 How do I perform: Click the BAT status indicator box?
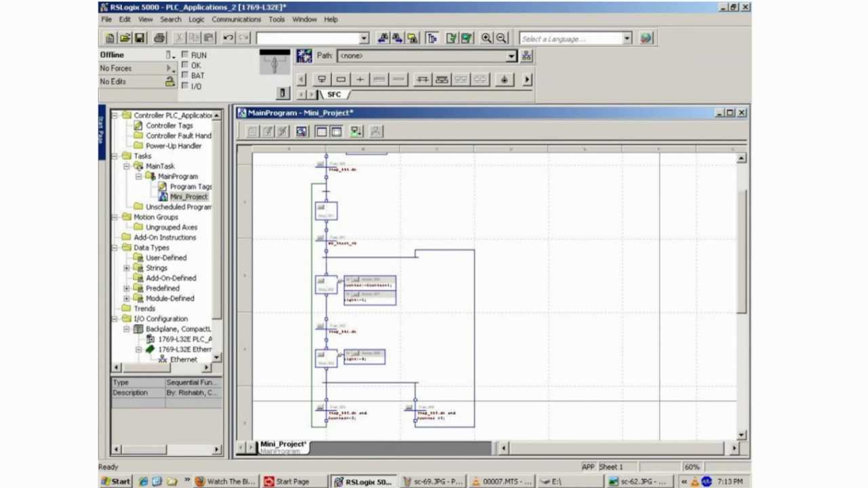click(x=184, y=75)
